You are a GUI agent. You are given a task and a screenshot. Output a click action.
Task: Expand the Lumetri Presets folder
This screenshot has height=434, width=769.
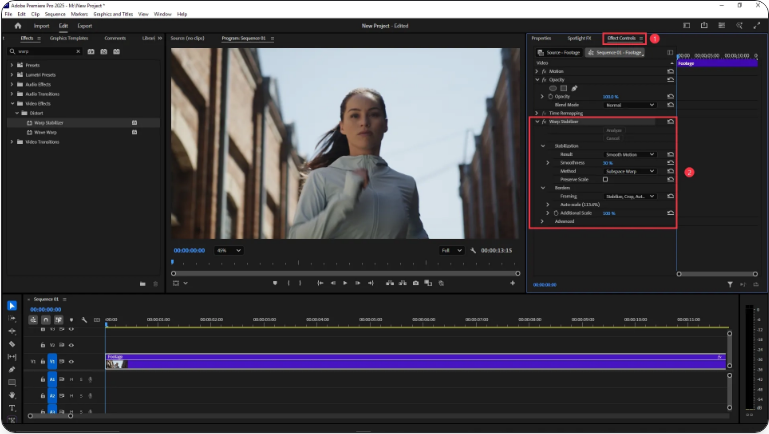(x=12, y=74)
